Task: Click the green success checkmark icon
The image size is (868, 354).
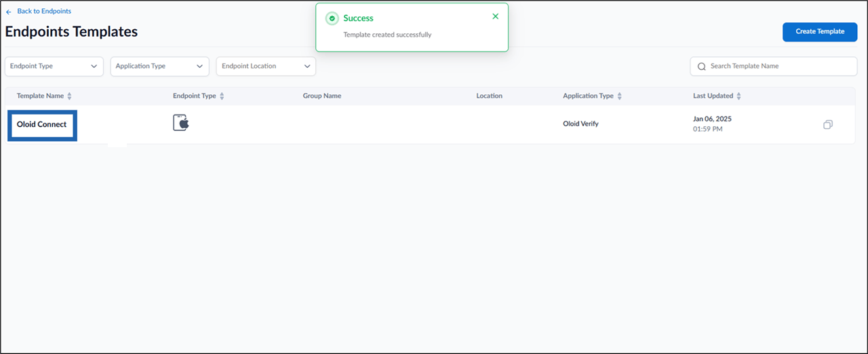Action: pos(332,18)
